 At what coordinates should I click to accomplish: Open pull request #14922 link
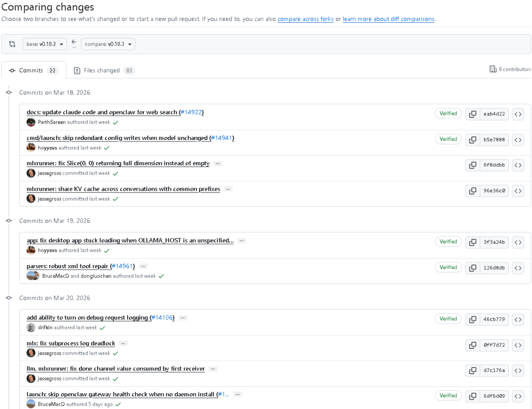pyautogui.click(x=191, y=112)
